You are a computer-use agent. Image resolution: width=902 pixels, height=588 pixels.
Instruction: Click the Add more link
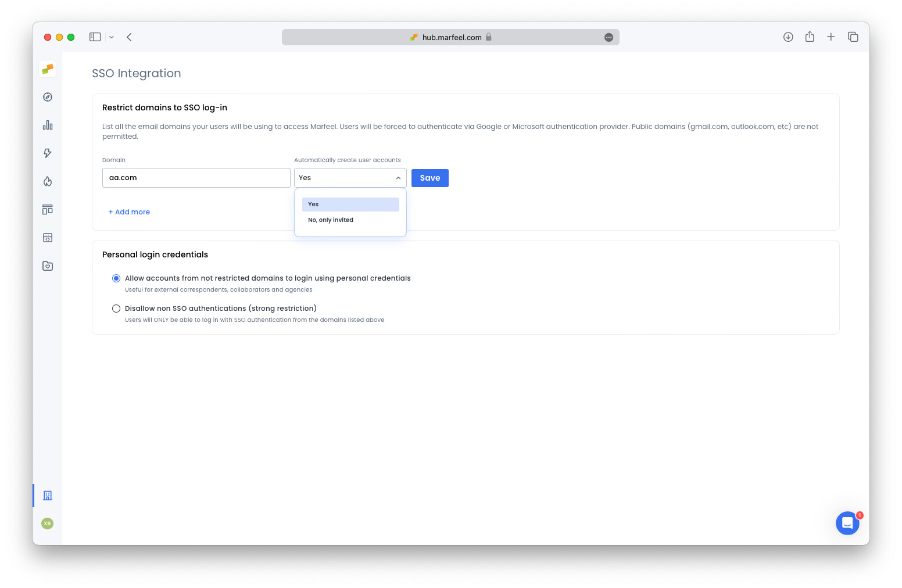point(129,211)
